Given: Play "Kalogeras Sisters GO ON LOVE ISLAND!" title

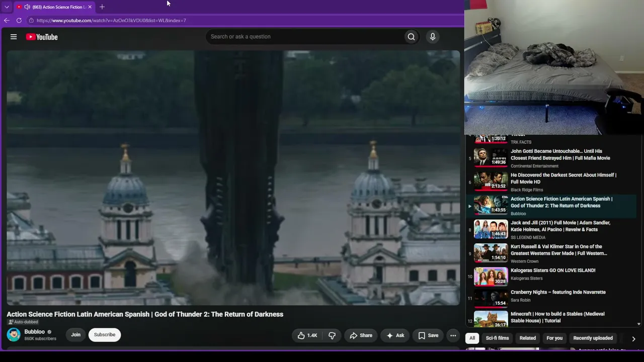Looking at the screenshot, I should [553, 270].
